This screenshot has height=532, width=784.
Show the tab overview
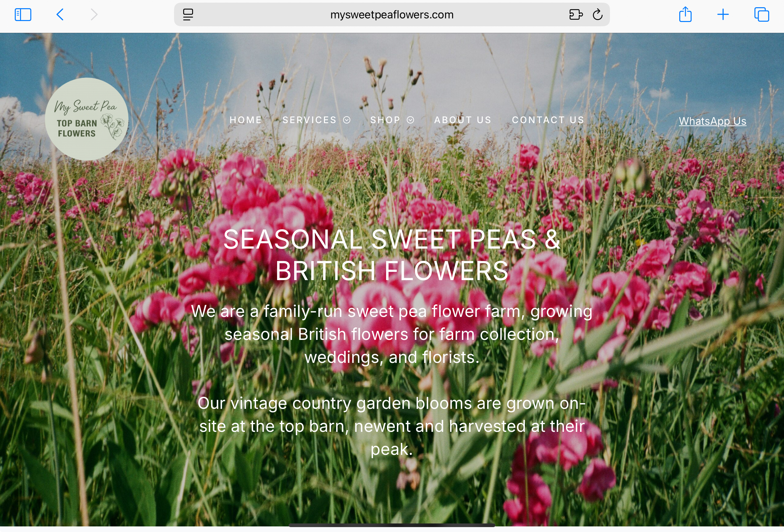(x=761, y=14)
